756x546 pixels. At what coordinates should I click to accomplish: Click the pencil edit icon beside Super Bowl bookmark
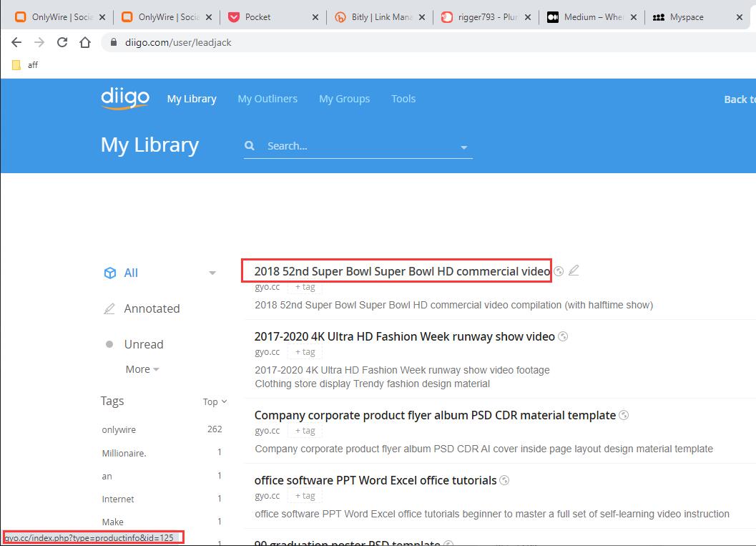tap(574, 270)
